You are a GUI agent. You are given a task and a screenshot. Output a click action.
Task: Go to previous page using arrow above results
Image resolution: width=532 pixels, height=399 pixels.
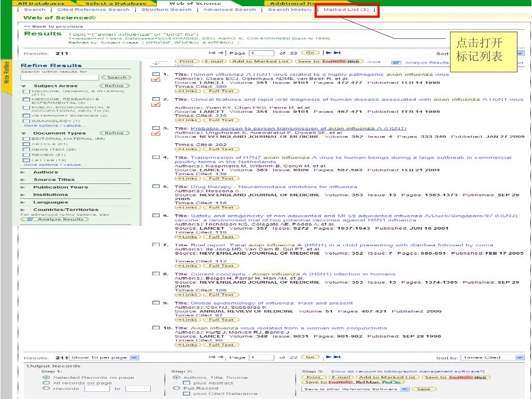point(220,53)
